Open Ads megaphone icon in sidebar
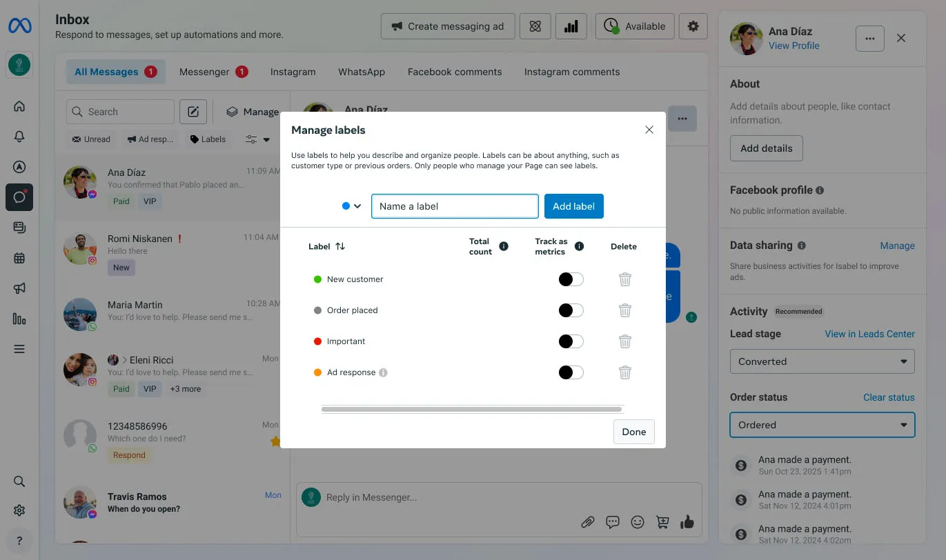The image size is (946, 560). 19,288
